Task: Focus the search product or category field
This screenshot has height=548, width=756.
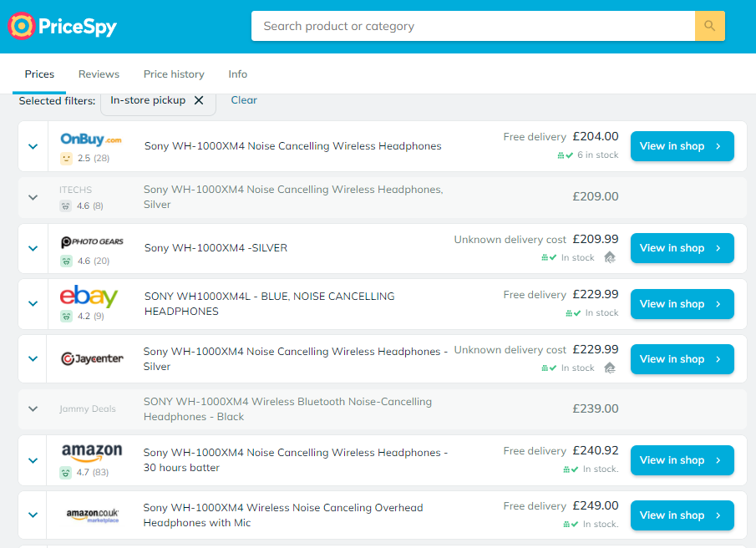Action: [473, 26]
